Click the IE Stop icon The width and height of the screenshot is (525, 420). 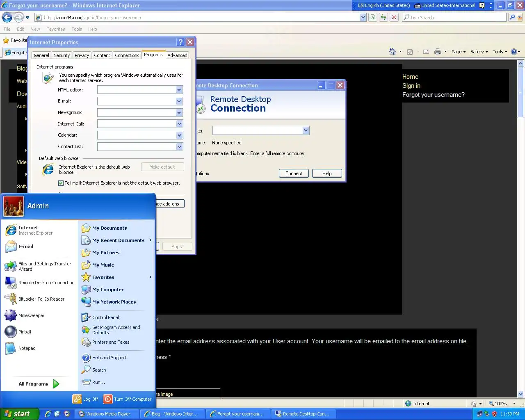tap(394, 17)
